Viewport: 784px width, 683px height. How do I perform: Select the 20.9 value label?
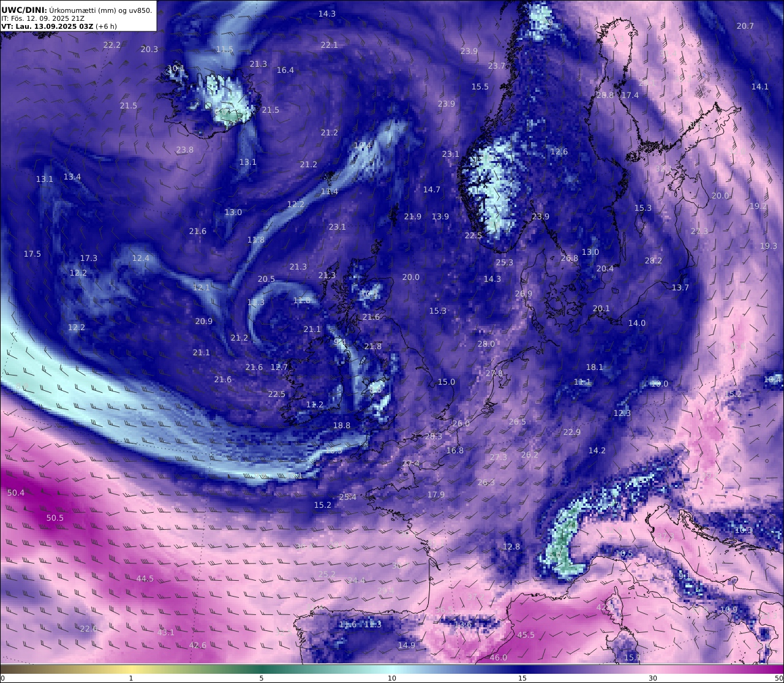point(203,321)
